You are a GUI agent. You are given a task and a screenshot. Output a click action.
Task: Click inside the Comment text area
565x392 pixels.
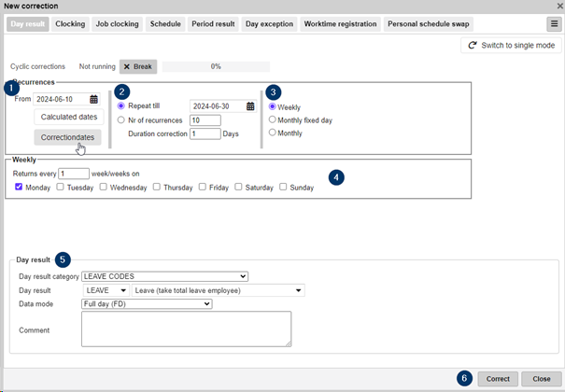186,329
